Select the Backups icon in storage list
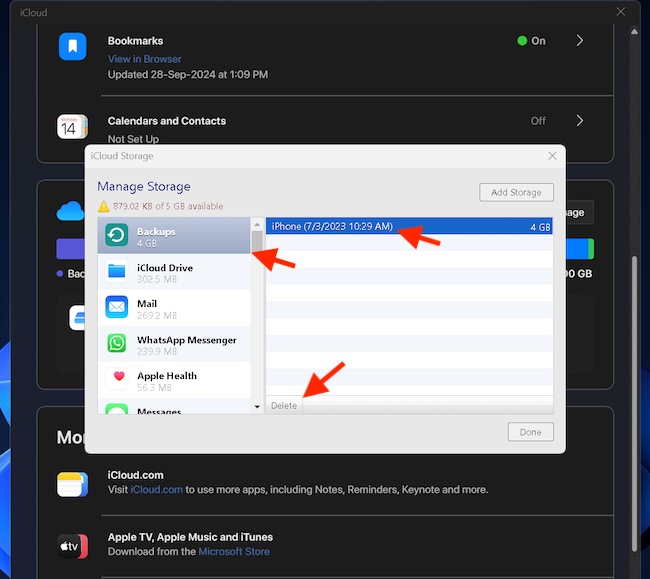This screenshot has width=650, height=579. pyautogui.click(x=118, y=236)
